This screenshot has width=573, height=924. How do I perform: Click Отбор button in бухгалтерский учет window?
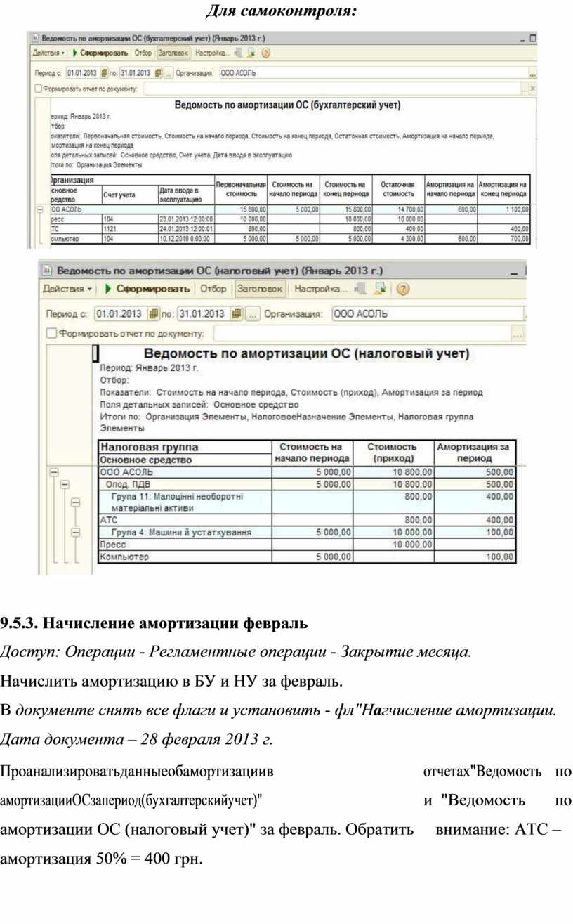point(143,53)
